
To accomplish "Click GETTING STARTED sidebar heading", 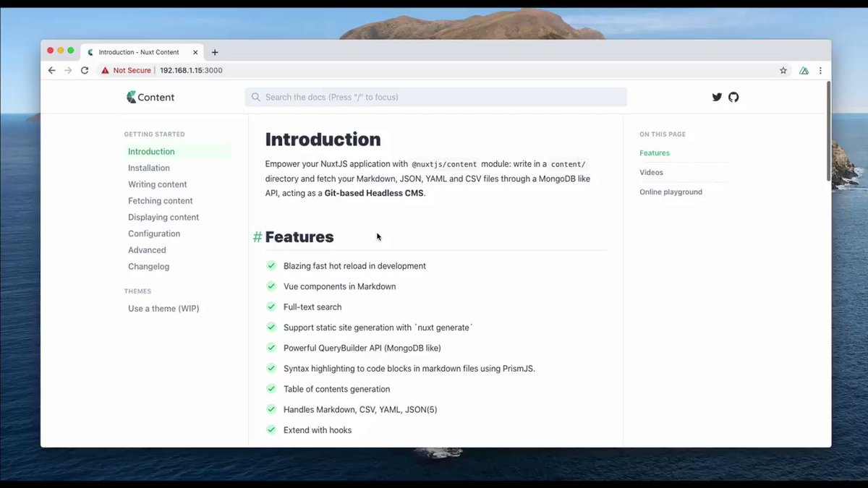I will [x=154, y=134].
